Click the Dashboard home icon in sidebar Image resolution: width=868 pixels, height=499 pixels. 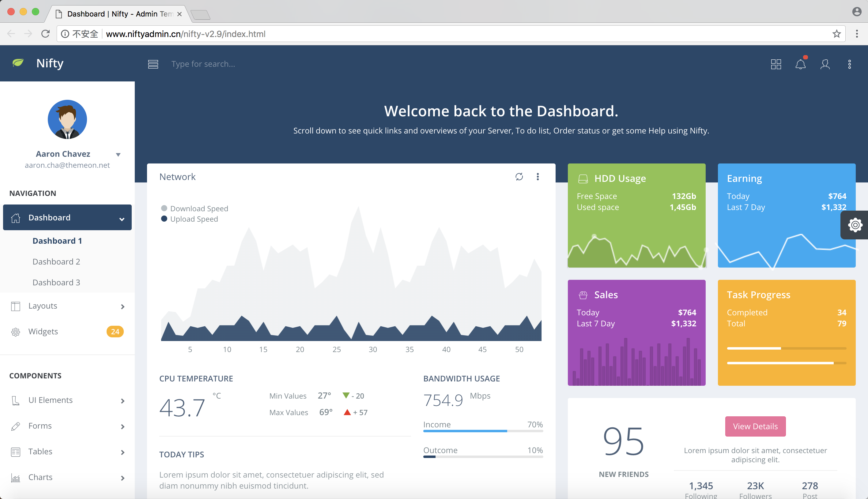(x=16, y=217)
